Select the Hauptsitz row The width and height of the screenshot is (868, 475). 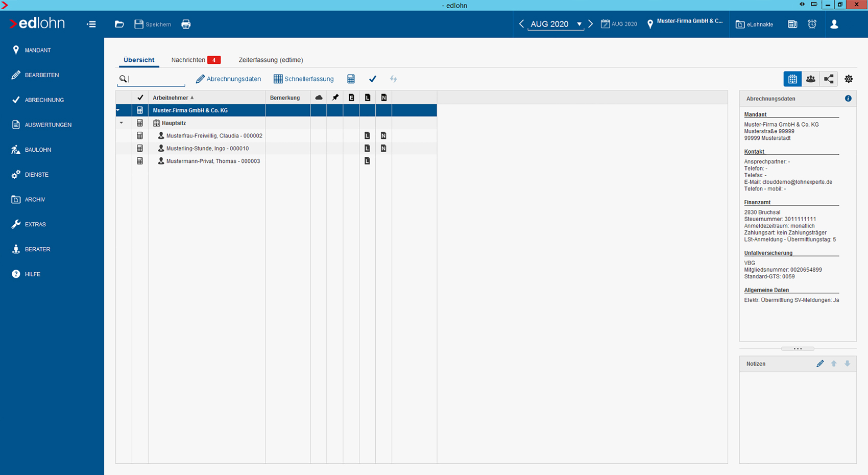[x=276, y=123]
